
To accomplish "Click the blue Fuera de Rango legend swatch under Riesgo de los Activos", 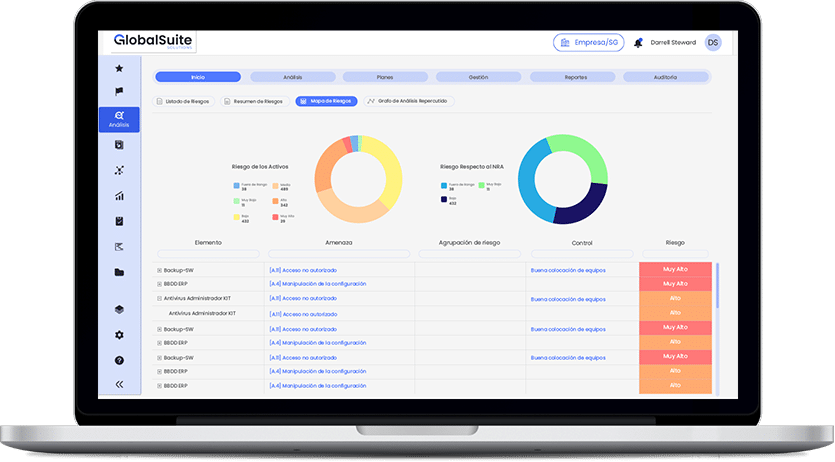I will (x=236, y=185).
